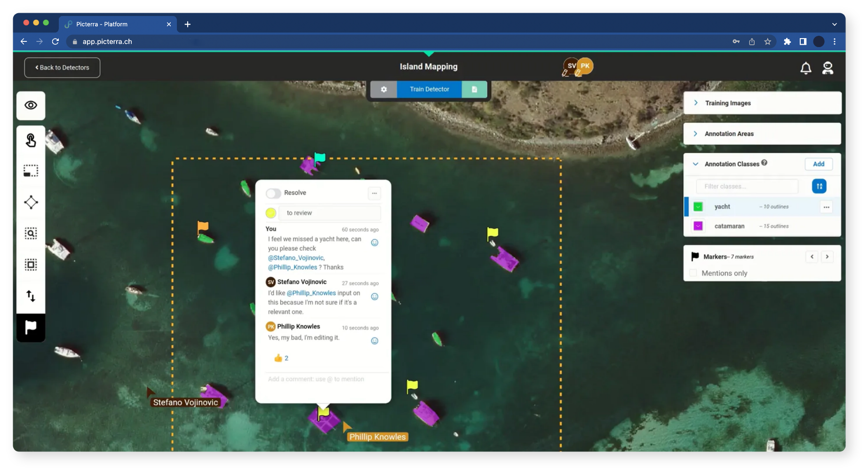Enable the Mentions only checkbox
This screenshot has height=474, width=868.
[x=693, y=273]
